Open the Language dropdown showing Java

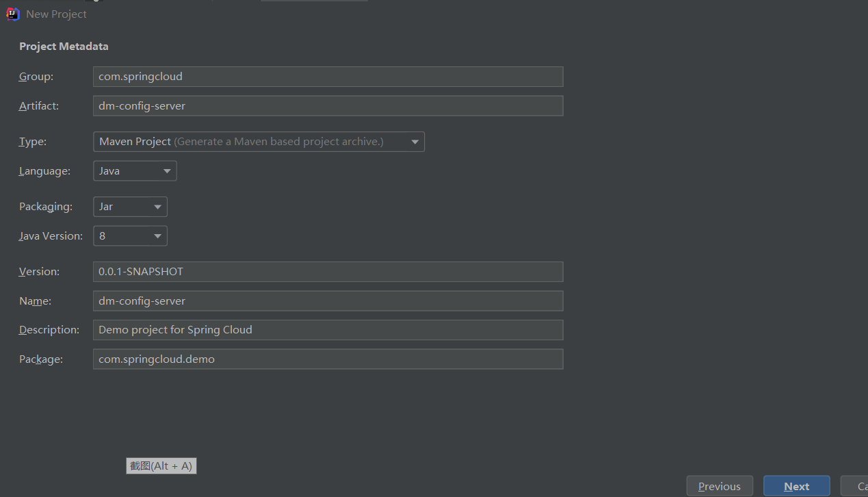coord(135,171)
